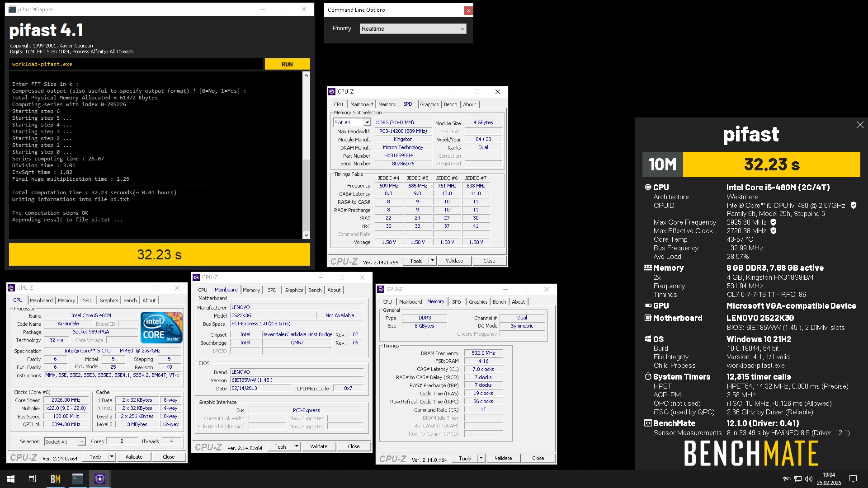The height and width of the screenshot is (488, 868).
Task: Click the BIOS version 6IET85WW value
Action: click(x=297, y=380)
